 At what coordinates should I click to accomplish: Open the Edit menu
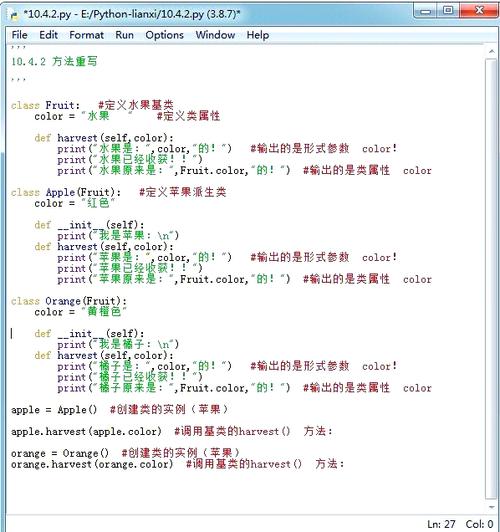pyautogui.click(x=49, y=35)
